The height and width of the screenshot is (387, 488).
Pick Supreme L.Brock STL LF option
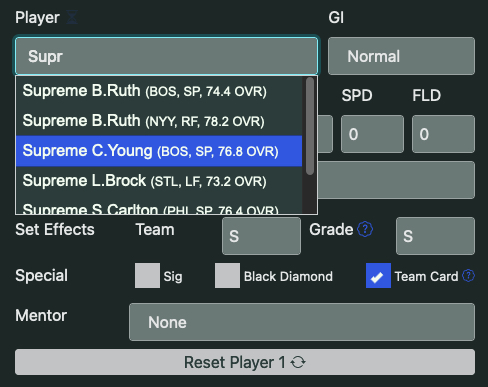click(159, 181)
